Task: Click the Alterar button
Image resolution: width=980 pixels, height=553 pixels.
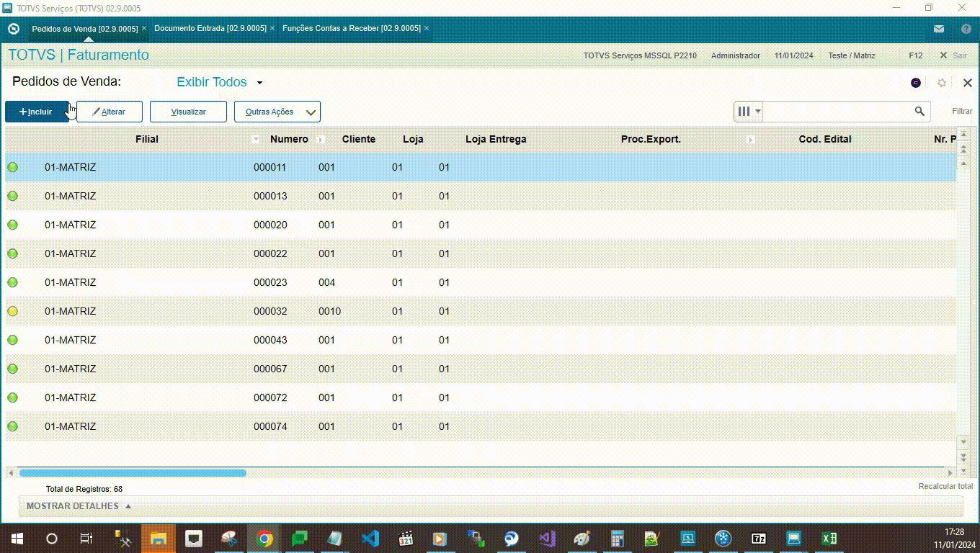Action: coord(110,112)
